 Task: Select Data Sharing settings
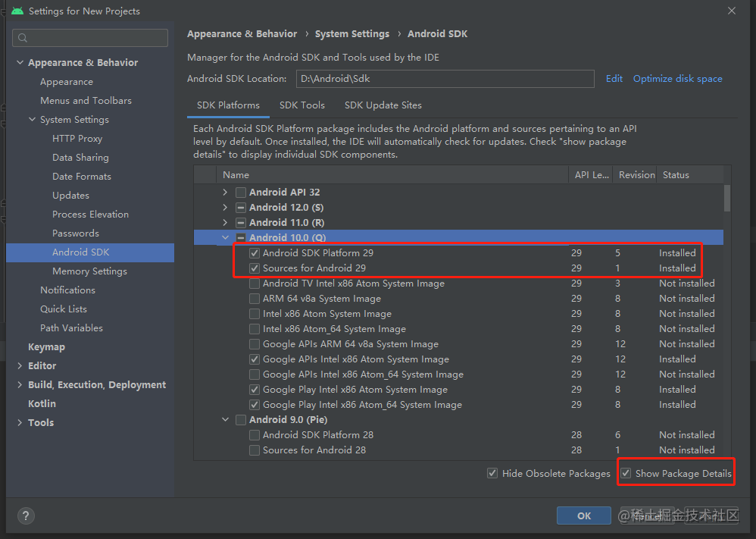[x=80, y=158]
